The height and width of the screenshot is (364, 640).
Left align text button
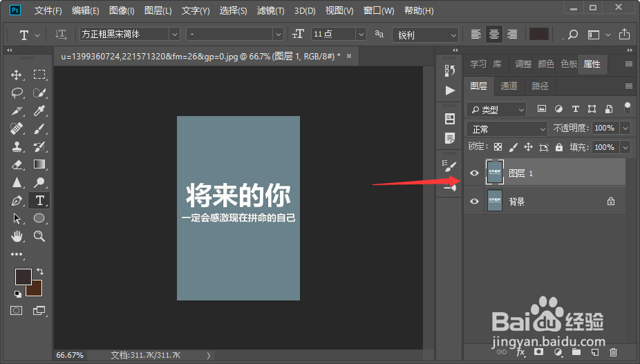point(476,35)
